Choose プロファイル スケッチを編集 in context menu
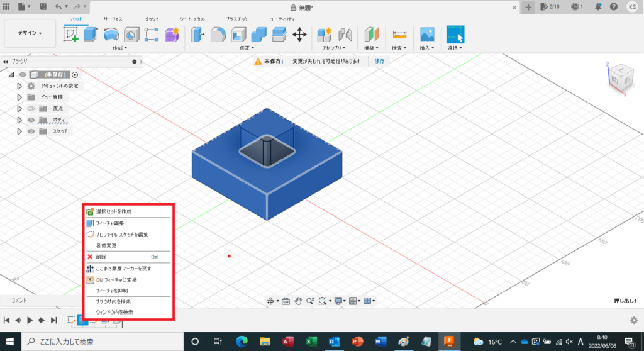 click(128, 234)
